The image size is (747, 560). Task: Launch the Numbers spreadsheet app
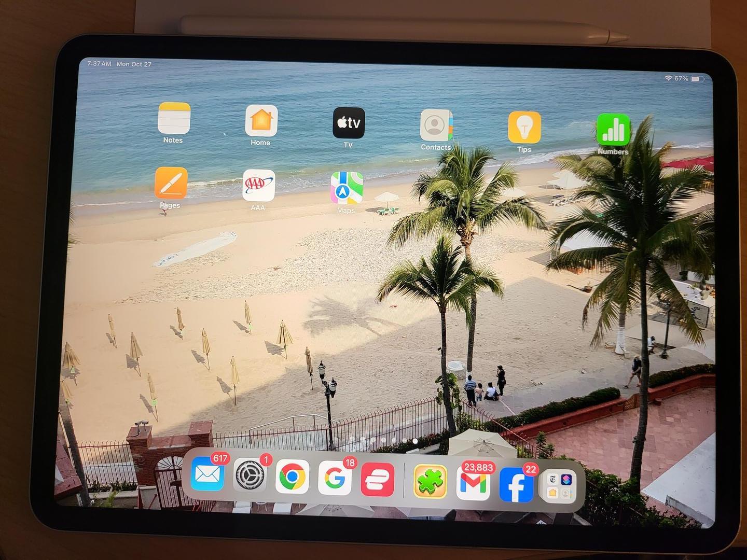(x=613, y=130)
